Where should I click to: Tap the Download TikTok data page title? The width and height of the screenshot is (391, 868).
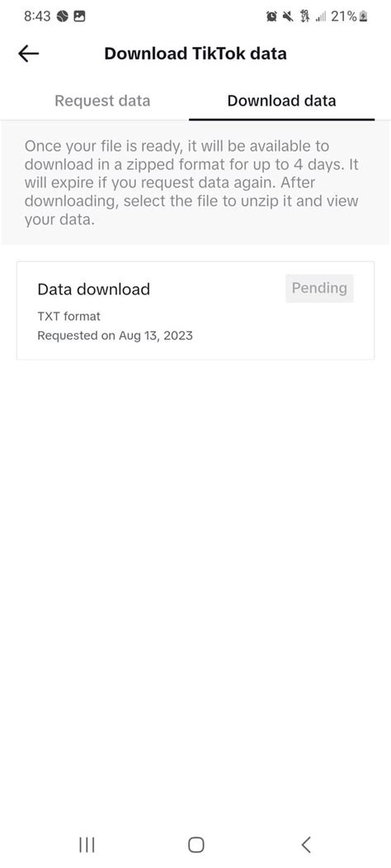195,54
